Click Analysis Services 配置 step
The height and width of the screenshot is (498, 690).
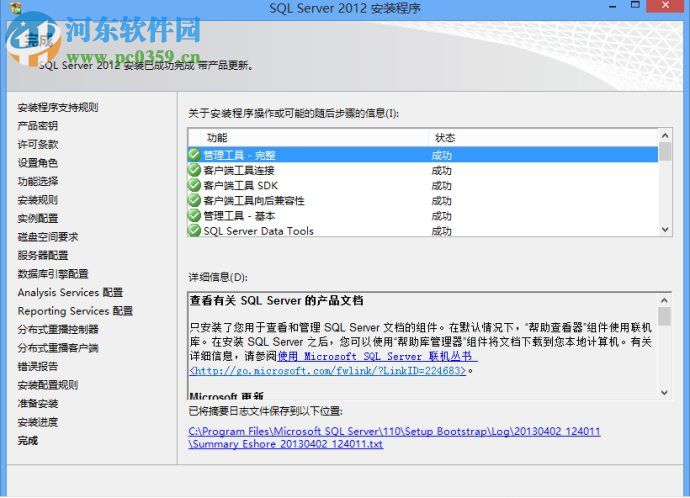[x=70, y=292]
